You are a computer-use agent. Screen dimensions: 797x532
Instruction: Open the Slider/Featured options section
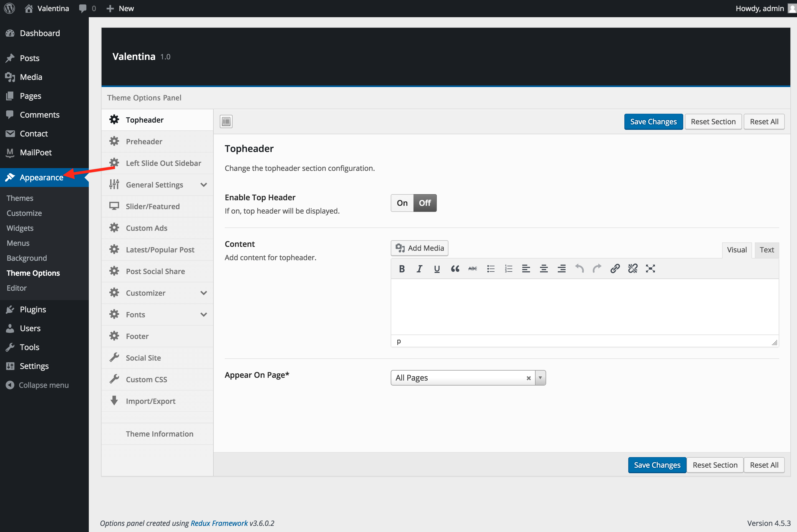pos(158,206)
